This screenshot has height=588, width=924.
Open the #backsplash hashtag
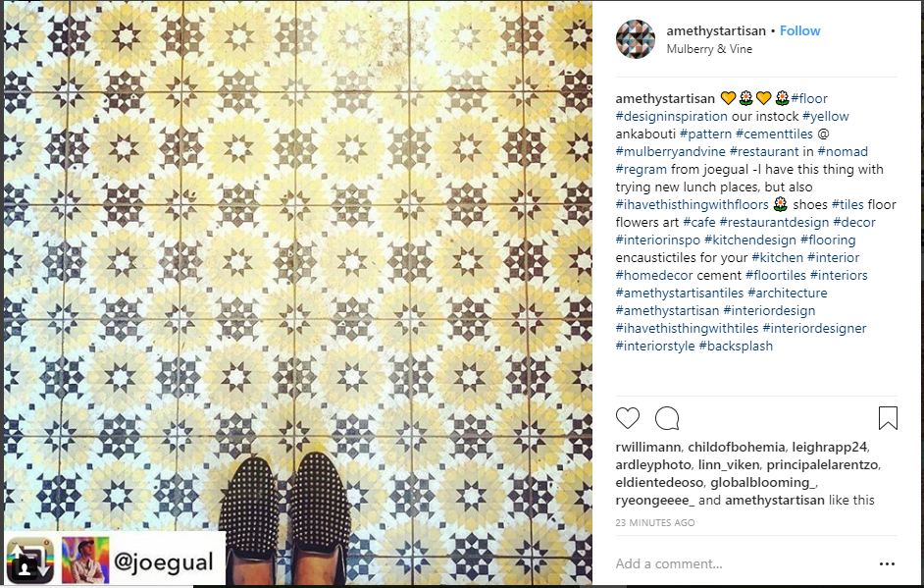click(x=736, y=347)
